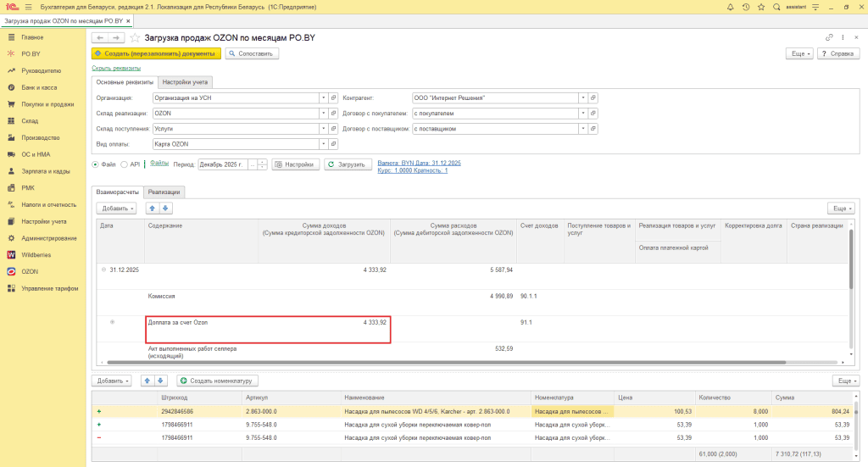Open the Wildberries sidebar section

click(x=36, y=255)
